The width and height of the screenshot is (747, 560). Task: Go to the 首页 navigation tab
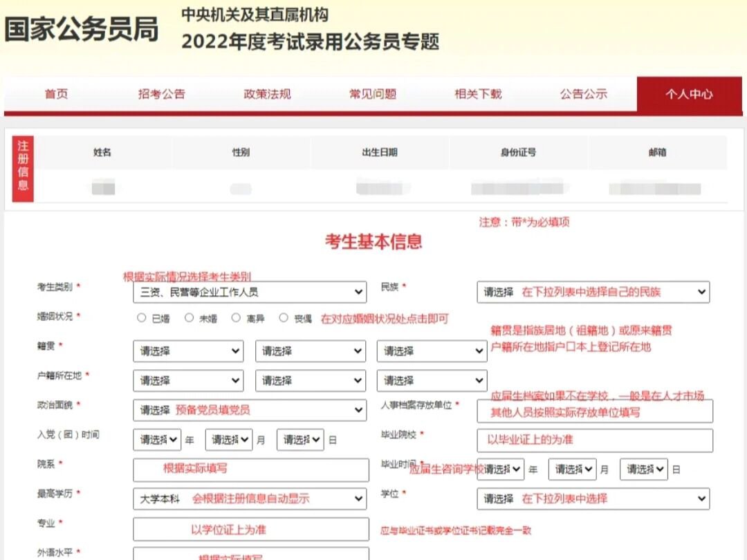coord(55,95)
